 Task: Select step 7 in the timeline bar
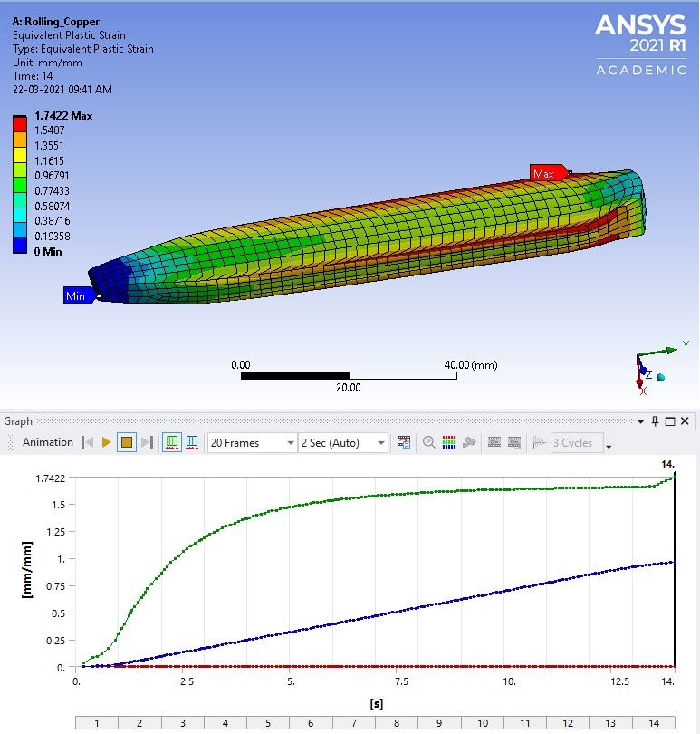[x=353, y=722]
